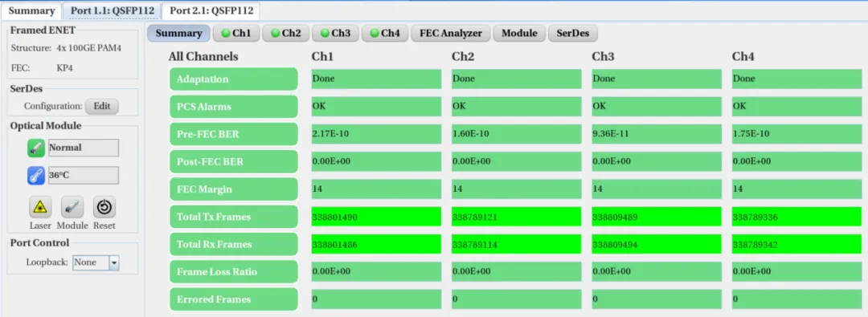Toggle the Laser warning icon button
Image resolution: width=868 pixels, height=317 pixels.
click(40, 208)
